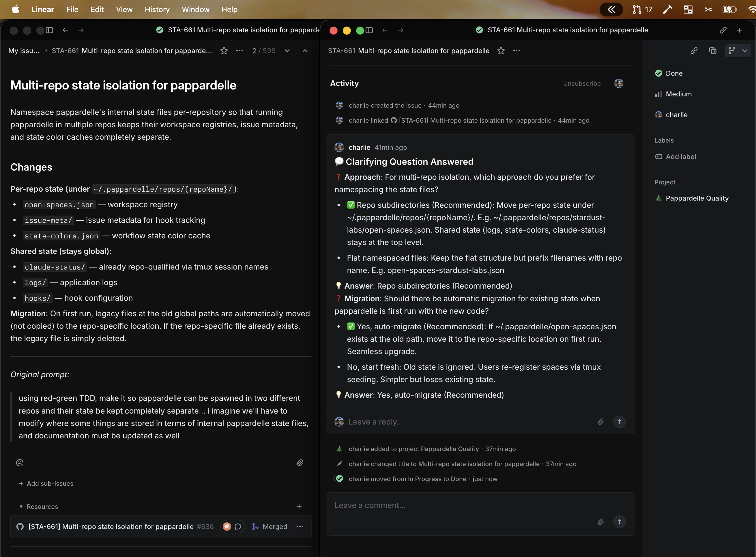Go to the next issue with the down chevron
Image resolution: width=756 pixels, height=557 pixels.
[287, 51]
